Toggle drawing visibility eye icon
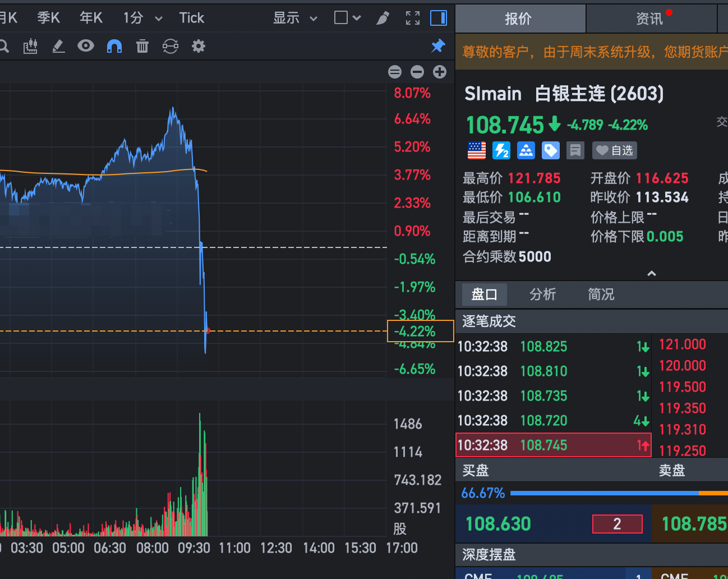This screenshot has width=728, height=579. coord(86,46)
